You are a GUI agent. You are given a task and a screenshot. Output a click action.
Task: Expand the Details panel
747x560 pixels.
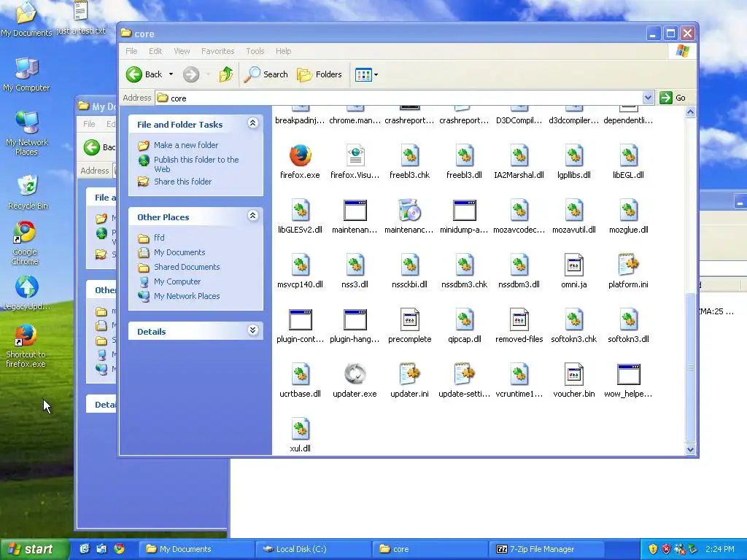252,330
